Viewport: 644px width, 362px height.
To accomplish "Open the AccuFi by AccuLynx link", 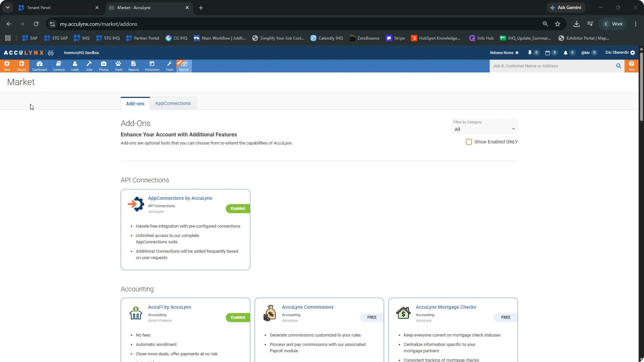I will (169, 307).
